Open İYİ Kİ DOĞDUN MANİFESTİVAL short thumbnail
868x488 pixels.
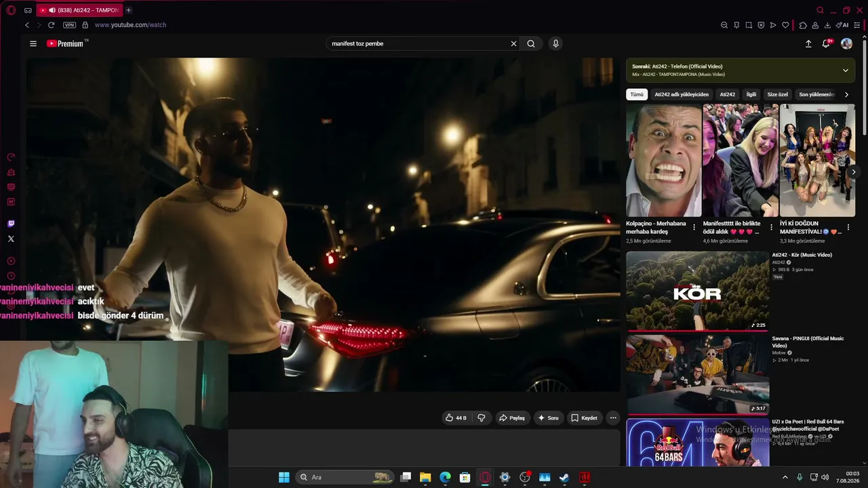(x=817, y=160)
